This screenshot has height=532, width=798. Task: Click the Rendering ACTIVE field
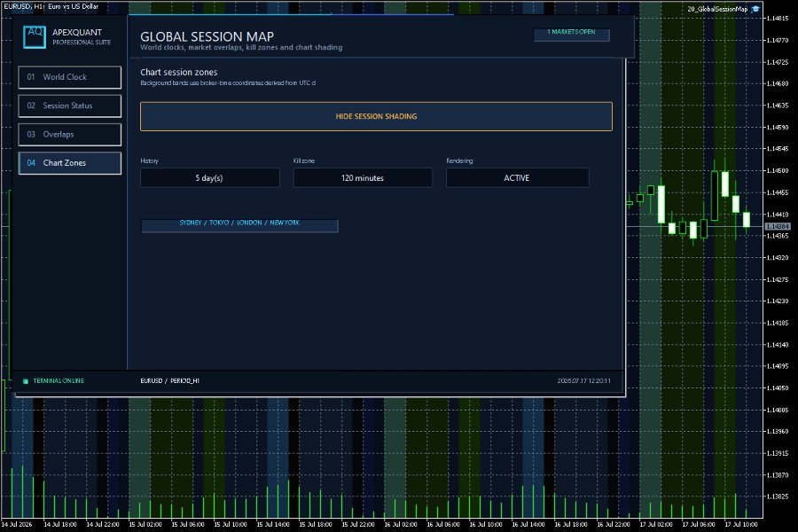point(517,177)
